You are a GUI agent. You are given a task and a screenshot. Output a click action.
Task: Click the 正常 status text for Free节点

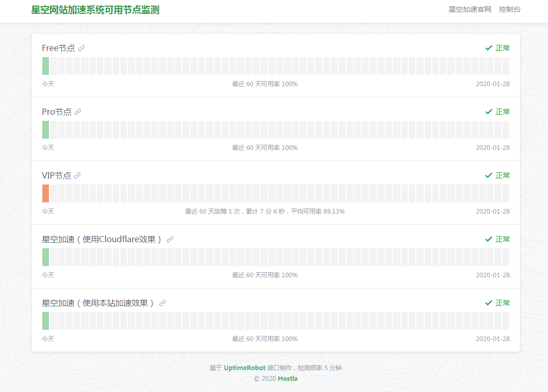point(503,48)
